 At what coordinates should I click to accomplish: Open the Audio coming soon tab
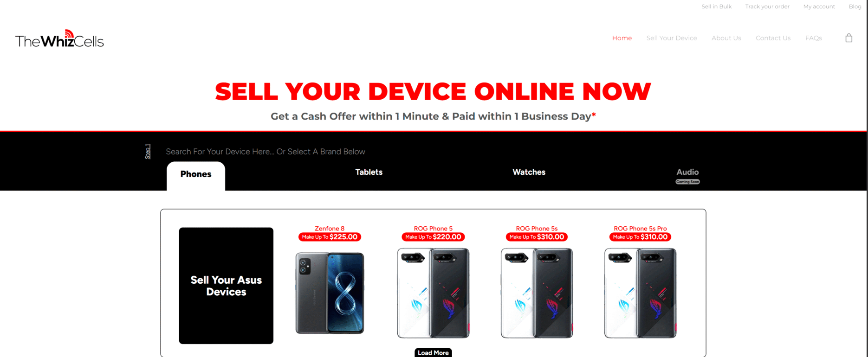tap(687, 175)
